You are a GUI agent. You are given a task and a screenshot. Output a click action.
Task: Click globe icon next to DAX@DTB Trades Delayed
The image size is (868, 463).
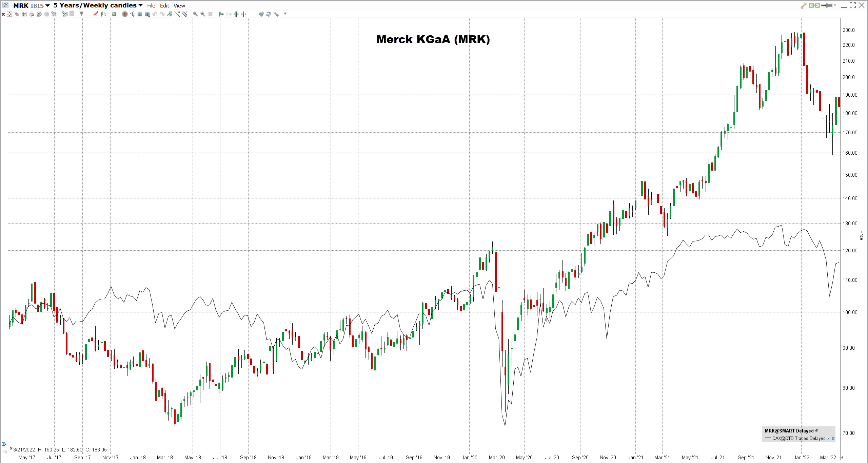pos(833,438)
